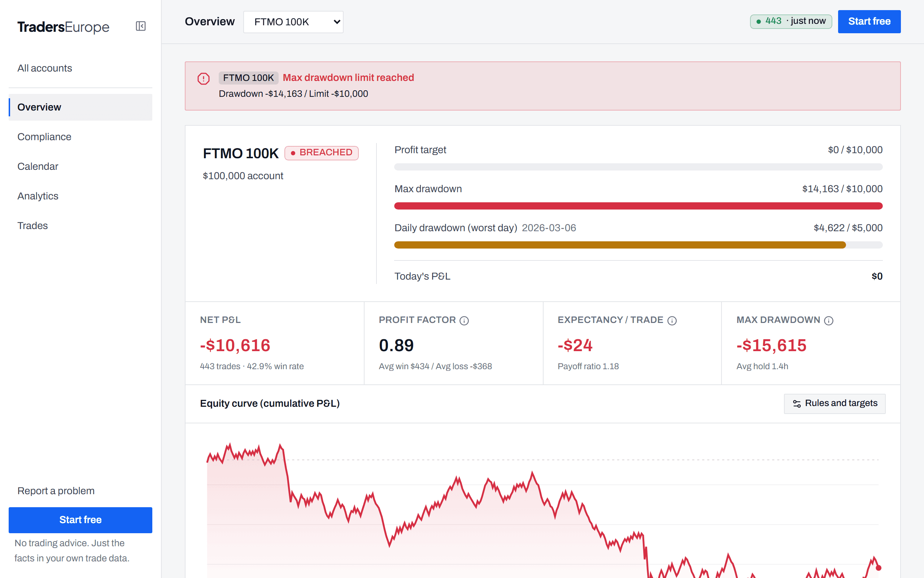Click the '$14,163 / $10,000' max drawdown value
924x578 pixels.
842,189
